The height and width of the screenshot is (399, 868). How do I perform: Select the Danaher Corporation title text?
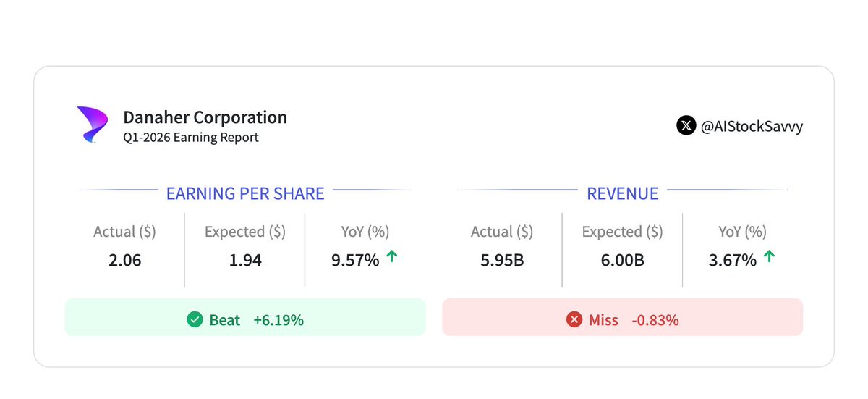tap(205, 117)
